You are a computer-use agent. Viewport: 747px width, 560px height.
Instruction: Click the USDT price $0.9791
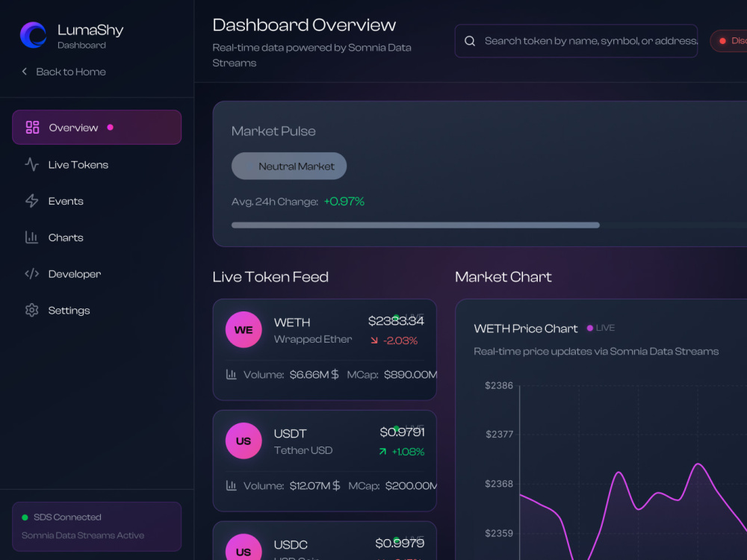tap(402, 432)
